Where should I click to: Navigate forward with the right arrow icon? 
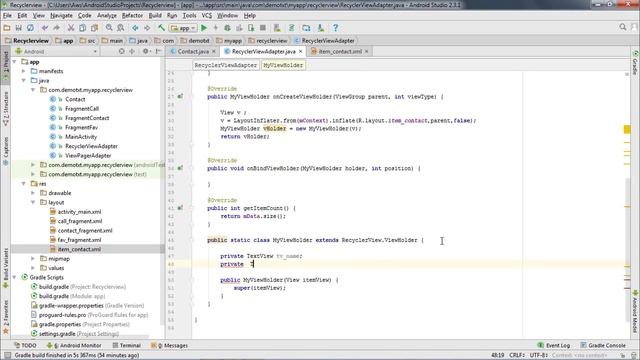coord(147,28)
